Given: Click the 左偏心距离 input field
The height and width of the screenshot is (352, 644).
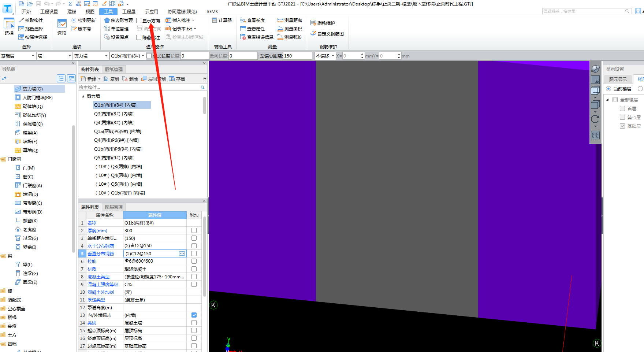Looking at the screenshot, I should [297, 56].
